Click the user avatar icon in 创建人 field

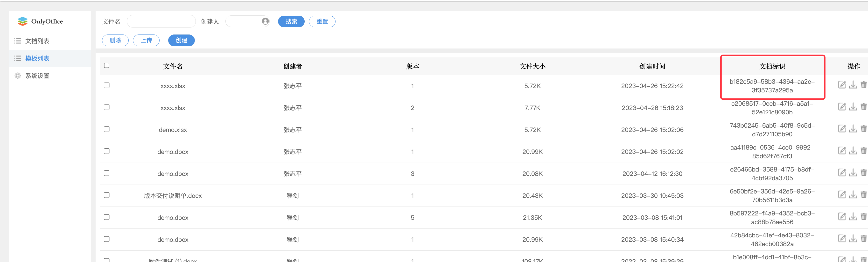pyautogui.click(x=265, y=21)
